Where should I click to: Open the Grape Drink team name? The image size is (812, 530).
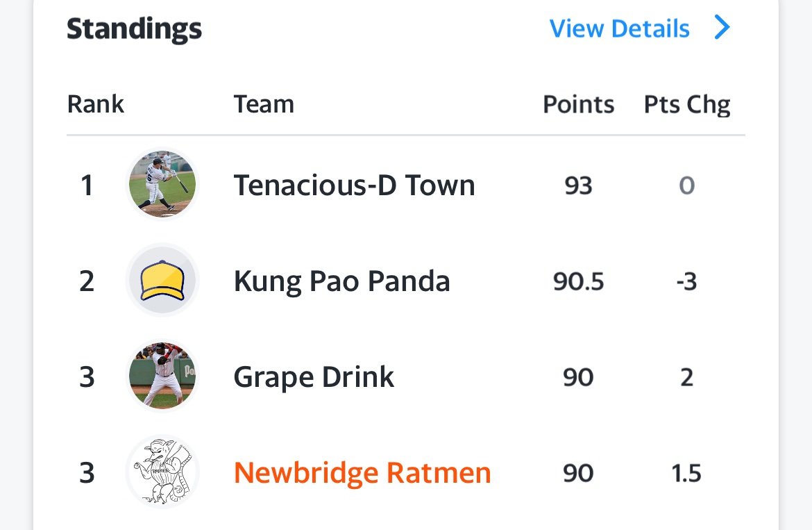(314, 377)
